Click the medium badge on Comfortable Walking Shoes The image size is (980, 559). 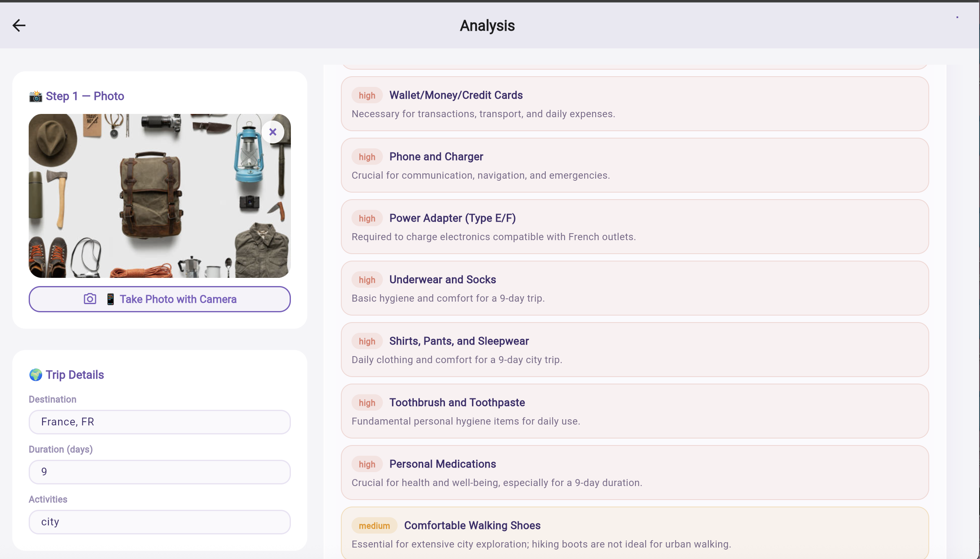(x=374, y=526)
